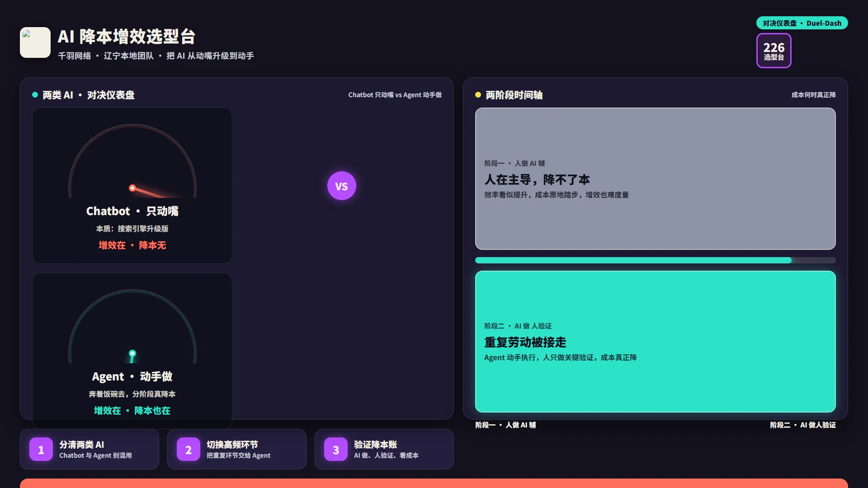Screen dimensions: 868x488
Task: Click the AI 降本增效选型台 page title
Action: [127, 37]
